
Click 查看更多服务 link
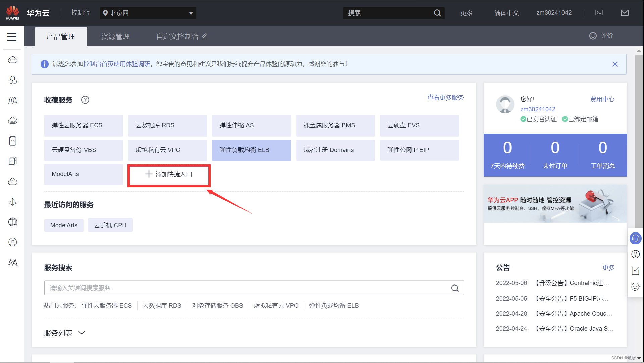click(x=445, y=98)
